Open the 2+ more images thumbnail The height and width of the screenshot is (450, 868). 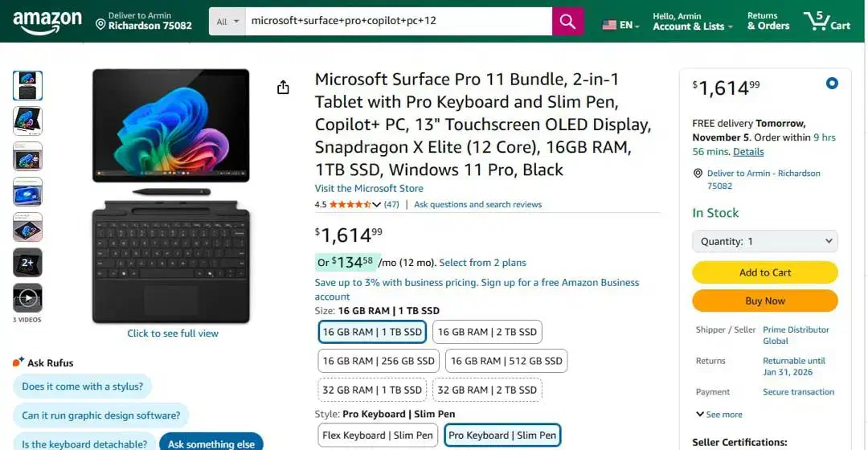pyautogui.click(x=27, y=263)
